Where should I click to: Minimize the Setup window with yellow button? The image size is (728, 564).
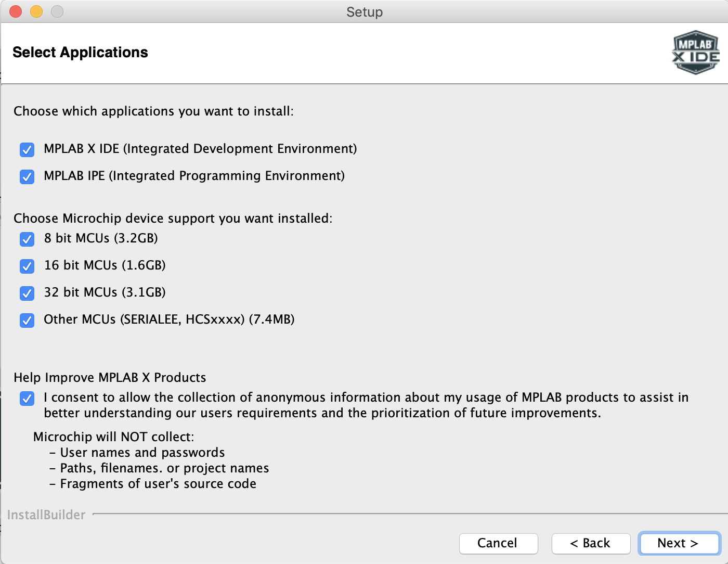coord(36,11)
